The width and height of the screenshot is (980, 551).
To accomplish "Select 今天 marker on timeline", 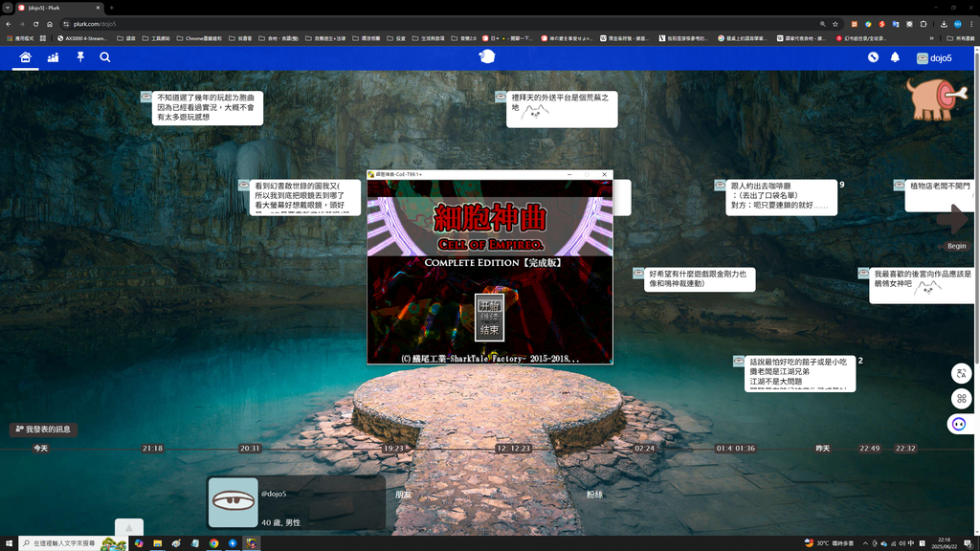I will point(40,449).
